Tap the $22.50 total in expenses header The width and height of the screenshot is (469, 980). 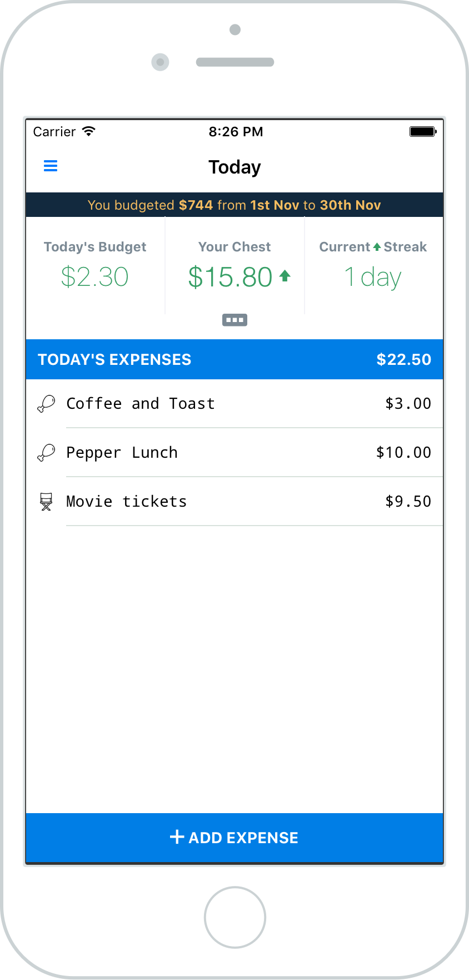pyautogui.click(x=404, y=359)
